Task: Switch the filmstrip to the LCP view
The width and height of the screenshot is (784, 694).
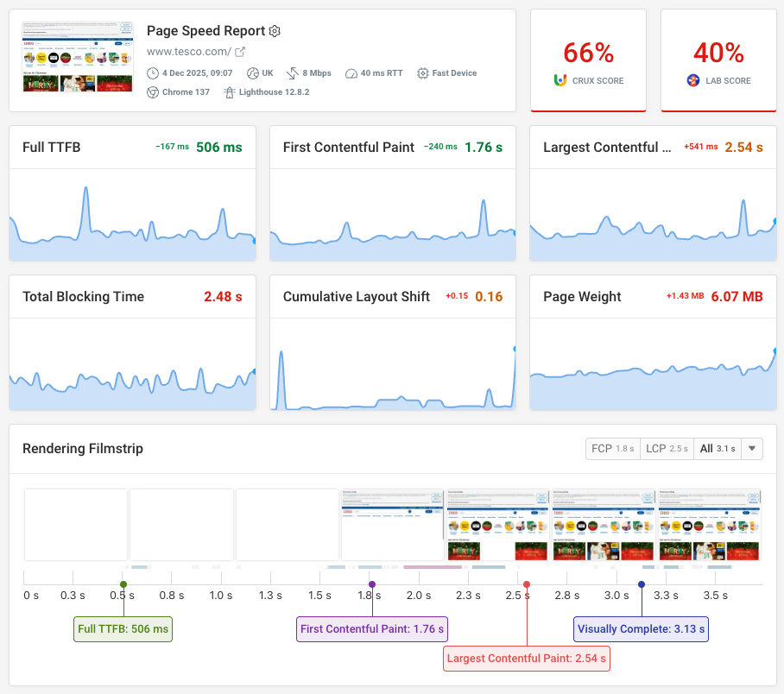Action: coord(667,449)
